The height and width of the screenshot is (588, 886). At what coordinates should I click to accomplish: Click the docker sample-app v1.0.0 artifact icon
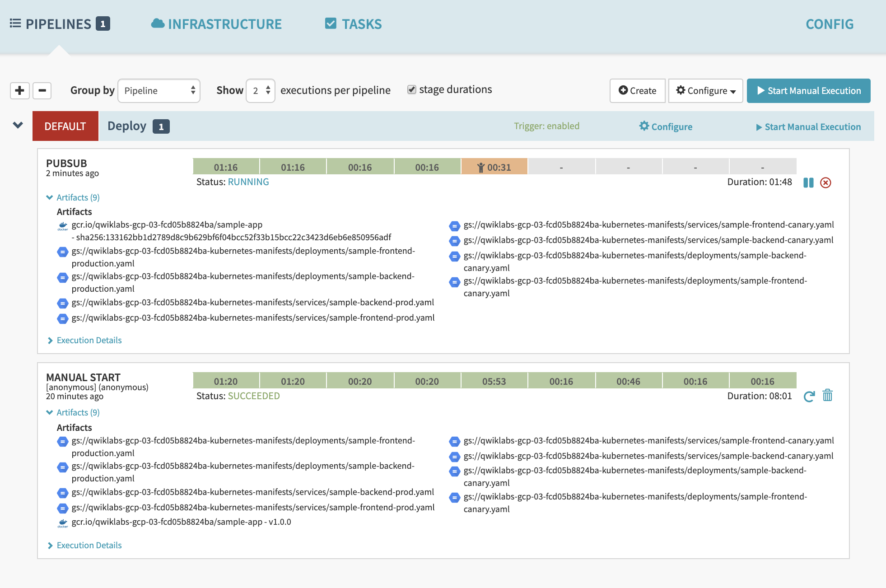(63, 523)
